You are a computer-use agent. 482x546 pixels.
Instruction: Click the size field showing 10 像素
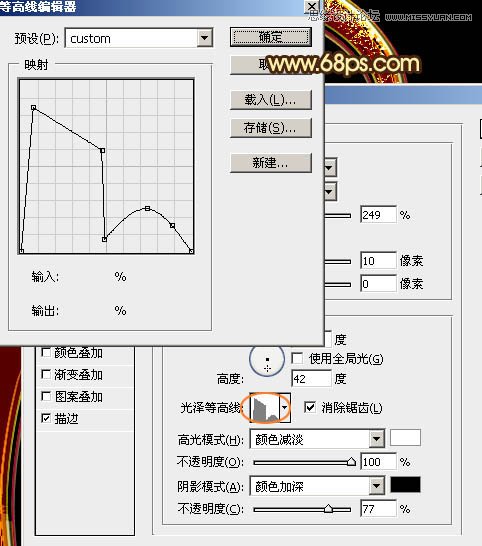pos(379,260)
